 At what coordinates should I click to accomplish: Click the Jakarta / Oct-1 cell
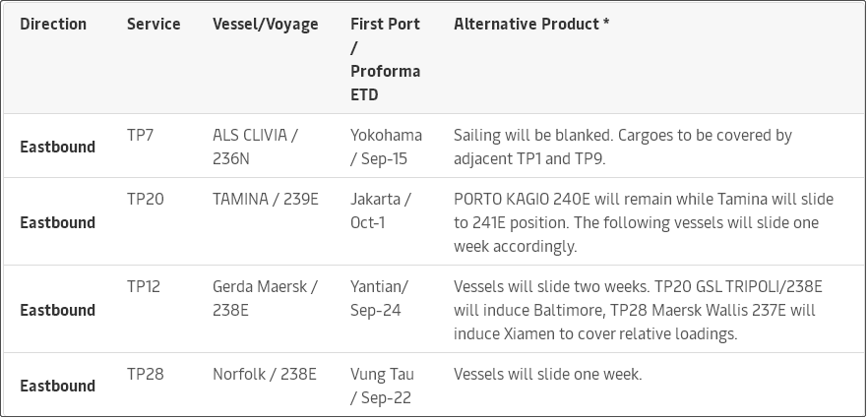[381, 210]
